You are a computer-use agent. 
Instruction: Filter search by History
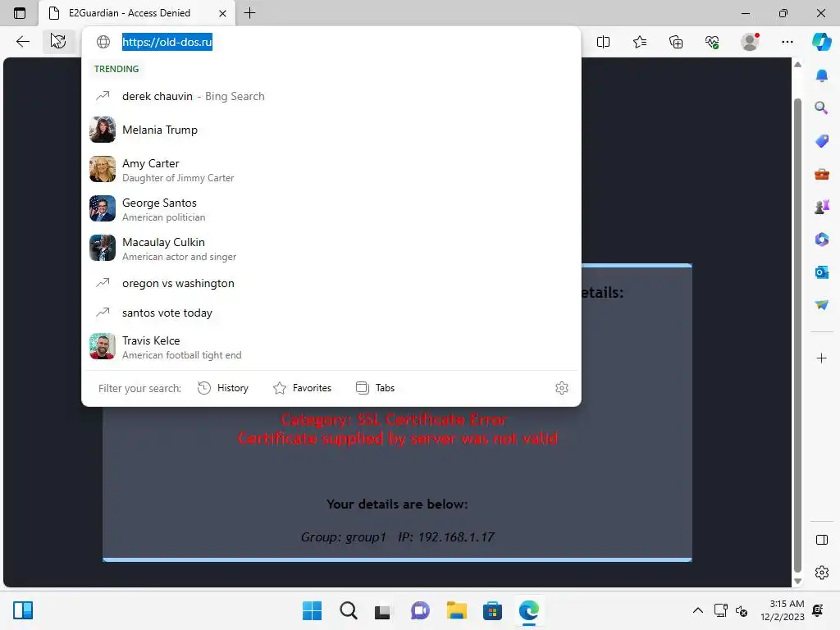pos(223,388)
